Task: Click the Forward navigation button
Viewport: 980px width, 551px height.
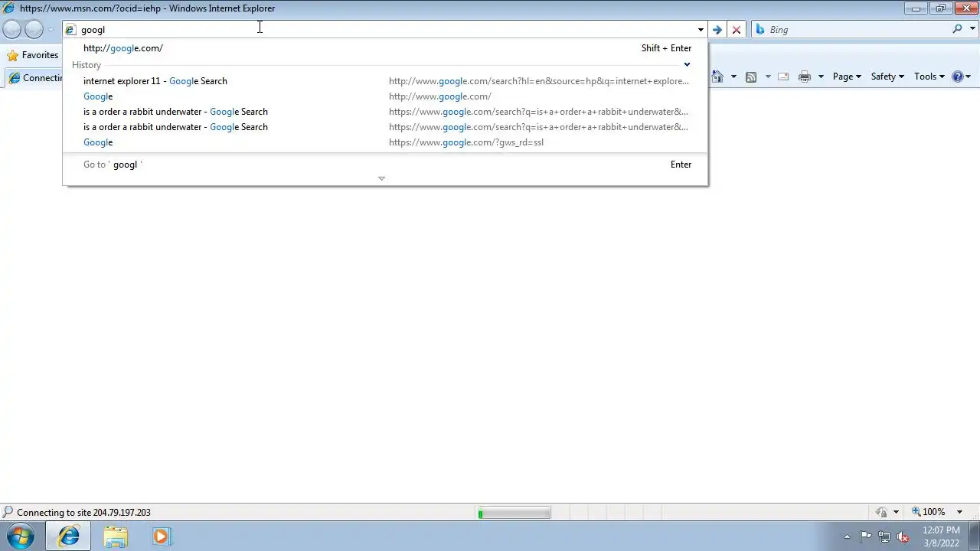Action: click(34, 30)
